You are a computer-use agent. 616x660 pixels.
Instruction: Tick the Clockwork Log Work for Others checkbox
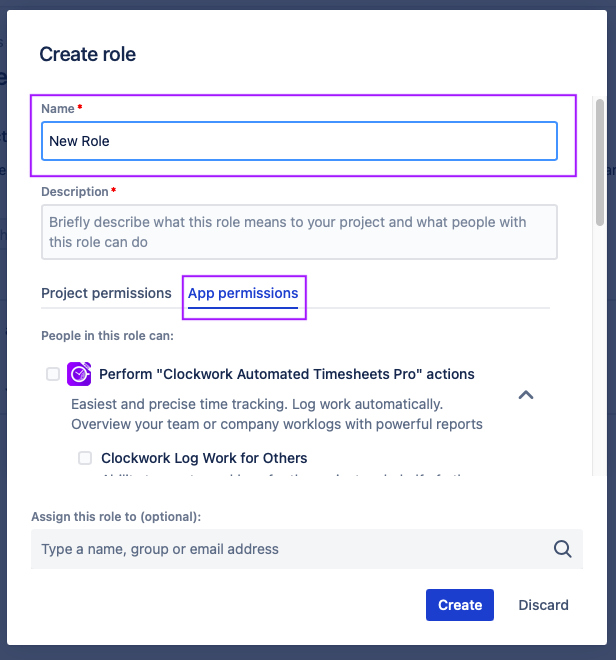pos(85,458)
